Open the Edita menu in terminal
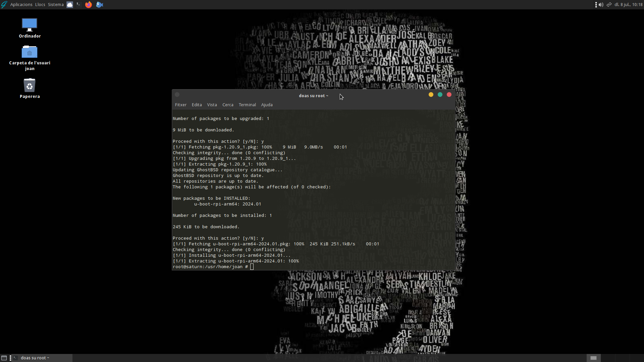This screenshot has height=362, width=644. pos(197,105)
